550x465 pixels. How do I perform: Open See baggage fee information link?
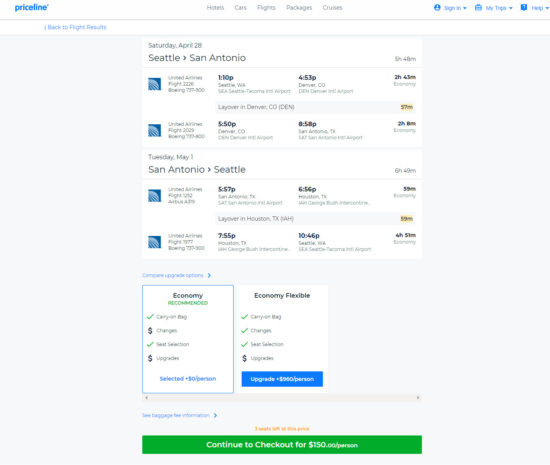180,415
